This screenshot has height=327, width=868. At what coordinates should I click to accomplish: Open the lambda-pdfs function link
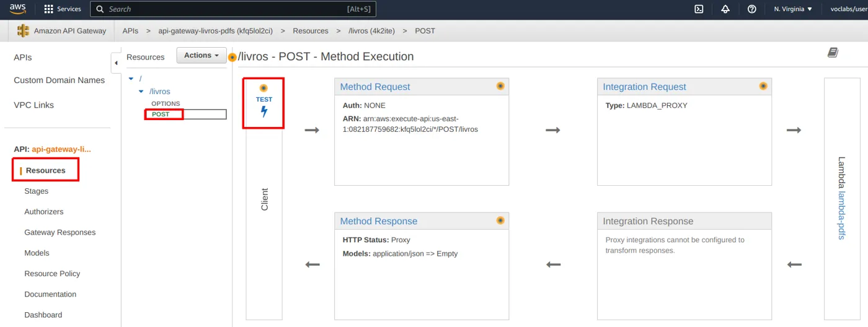841,215
